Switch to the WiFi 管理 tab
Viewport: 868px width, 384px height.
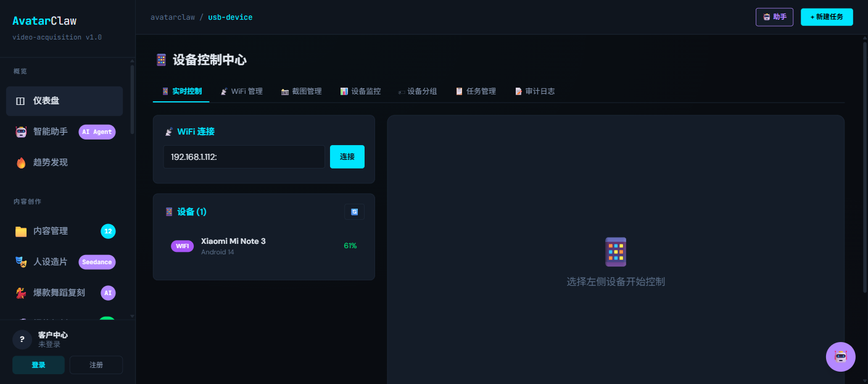tap(241, 91)
